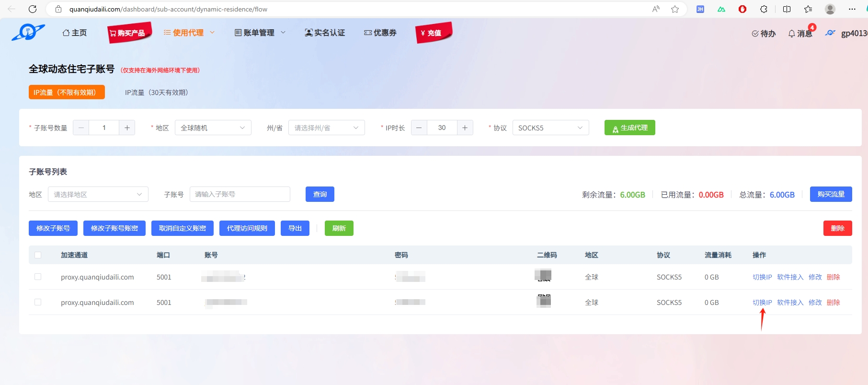
Task: Bookmark page with the star icon
Action: coord(675,9)
